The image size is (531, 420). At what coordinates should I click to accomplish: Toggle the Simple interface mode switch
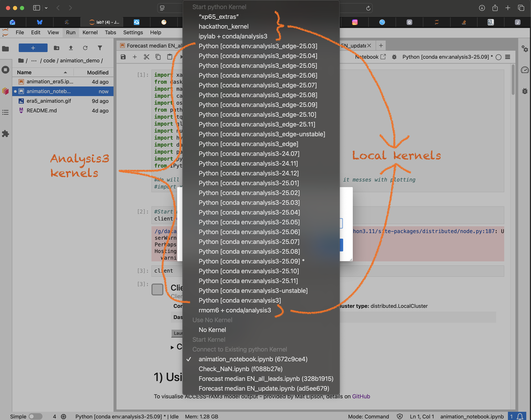coord(35,416)
